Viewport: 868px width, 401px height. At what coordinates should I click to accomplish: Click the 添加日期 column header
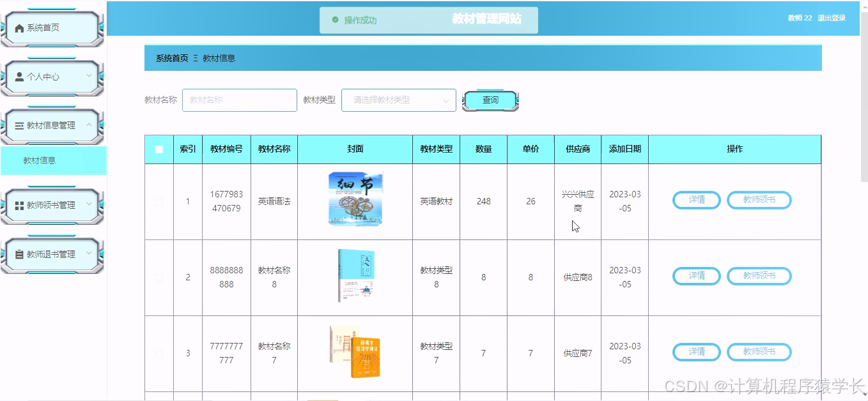click(x=625, y=149)
